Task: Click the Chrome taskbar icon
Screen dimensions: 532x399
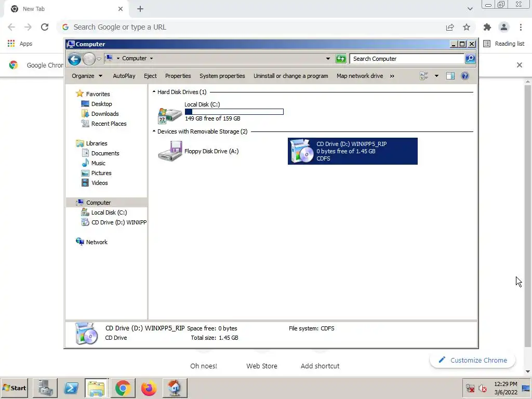Action: click(x=123, y=388)
